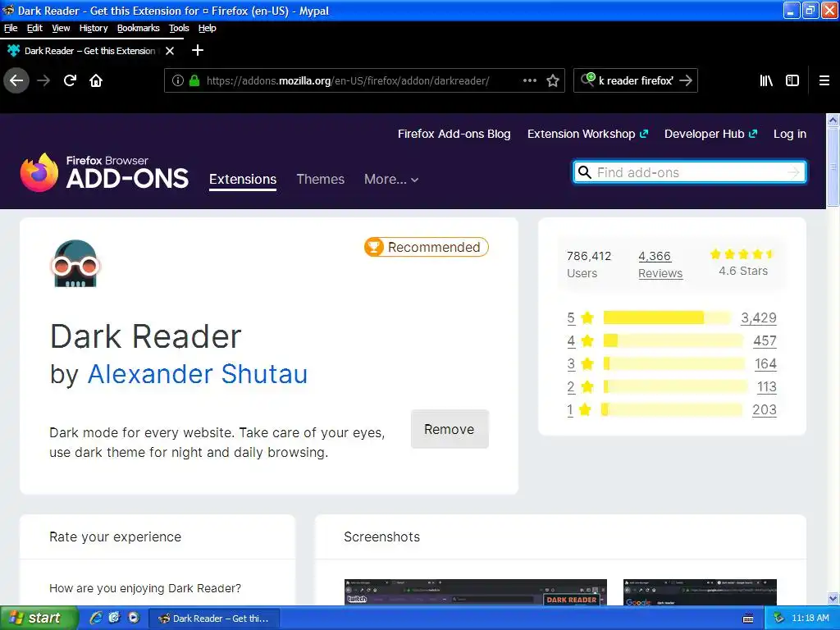Click the second quick launch icon
Image resolution: width=840 pixels, height=630 pixels.
click(114, 618)
